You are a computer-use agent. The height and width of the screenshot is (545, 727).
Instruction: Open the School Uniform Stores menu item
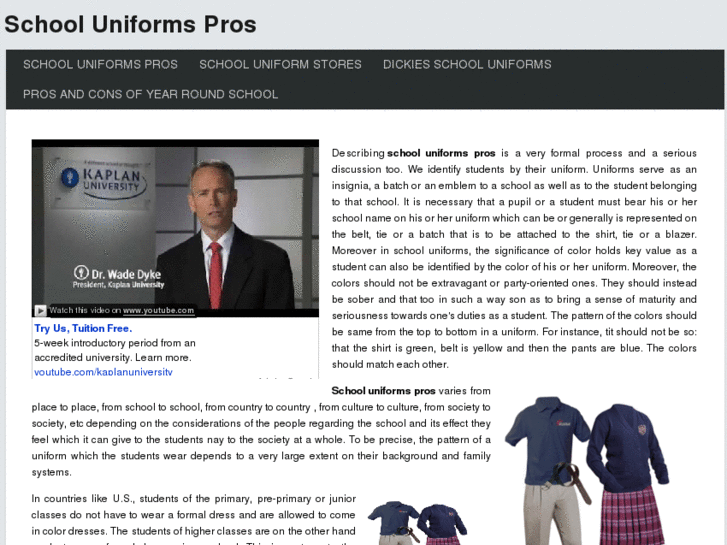click(280, 64)
